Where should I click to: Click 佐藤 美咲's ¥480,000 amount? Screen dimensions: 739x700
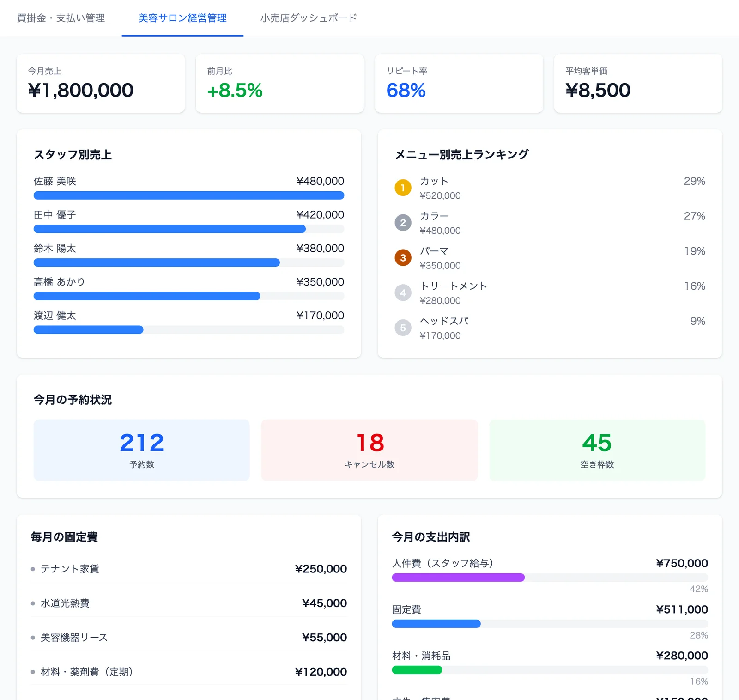(320, 181)
